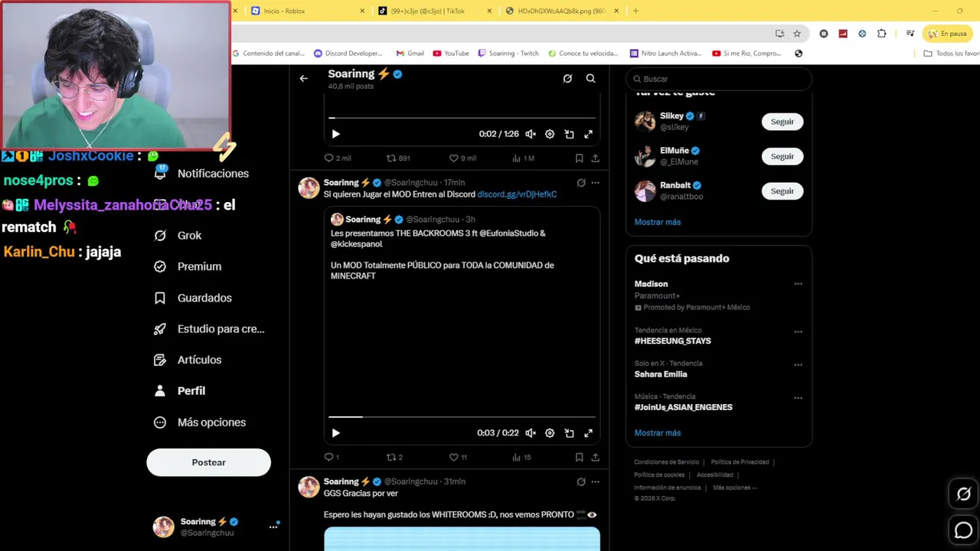
Task: Expand Más opciones in the sidebar
Action: 200,422
